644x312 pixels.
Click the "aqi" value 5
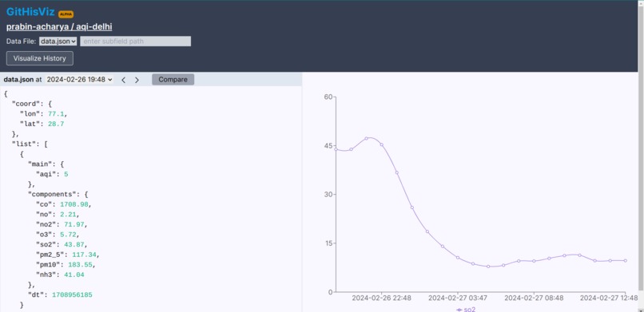tap(66, 174)
